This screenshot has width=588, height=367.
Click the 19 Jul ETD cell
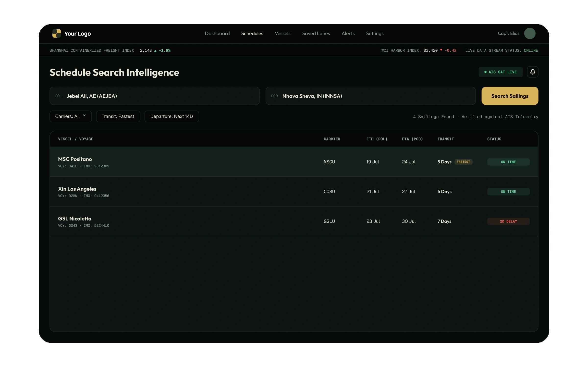373,162
